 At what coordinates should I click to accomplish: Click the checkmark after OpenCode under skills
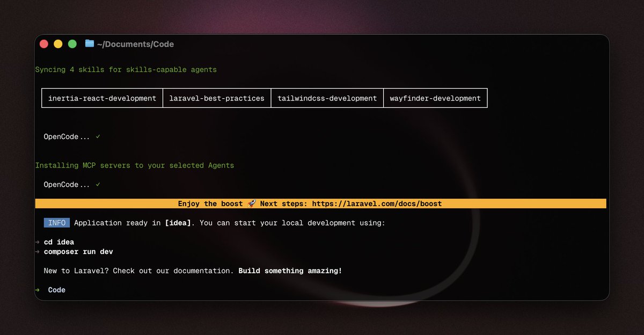click(98, 137)
